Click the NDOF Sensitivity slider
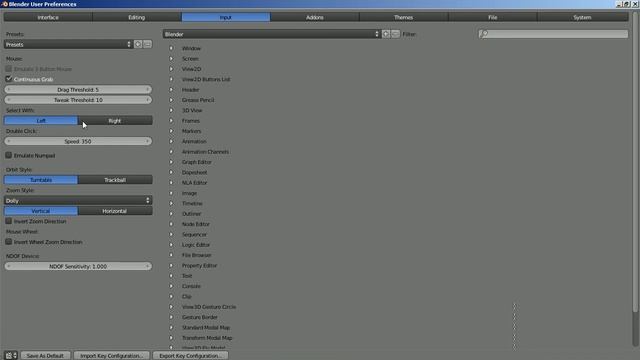This screenshot has height=360, width=640. 78,266
